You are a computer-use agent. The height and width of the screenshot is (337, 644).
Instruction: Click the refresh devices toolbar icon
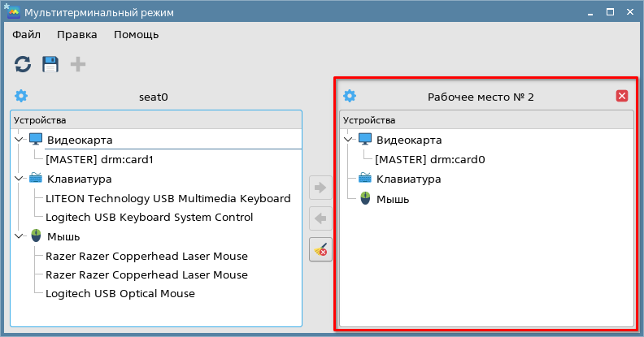point(23,64)
